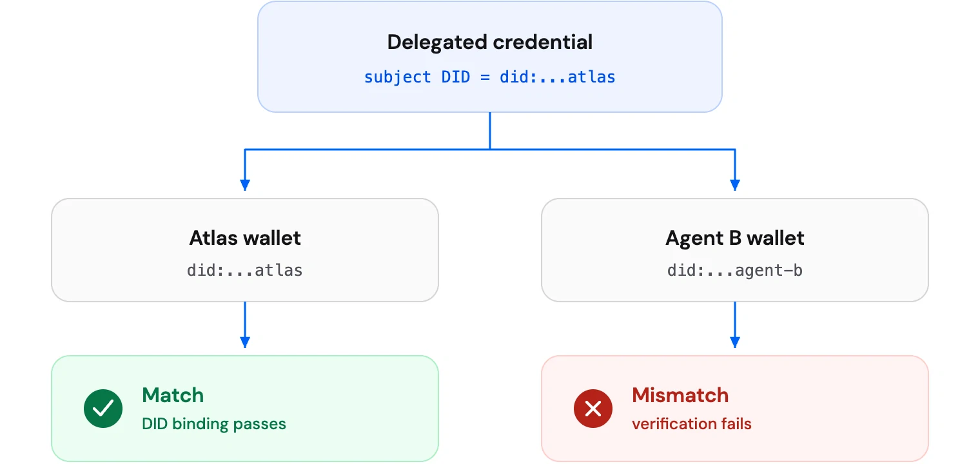
Task: Select the Delegated credential heading
Action: tap(490, 43)
